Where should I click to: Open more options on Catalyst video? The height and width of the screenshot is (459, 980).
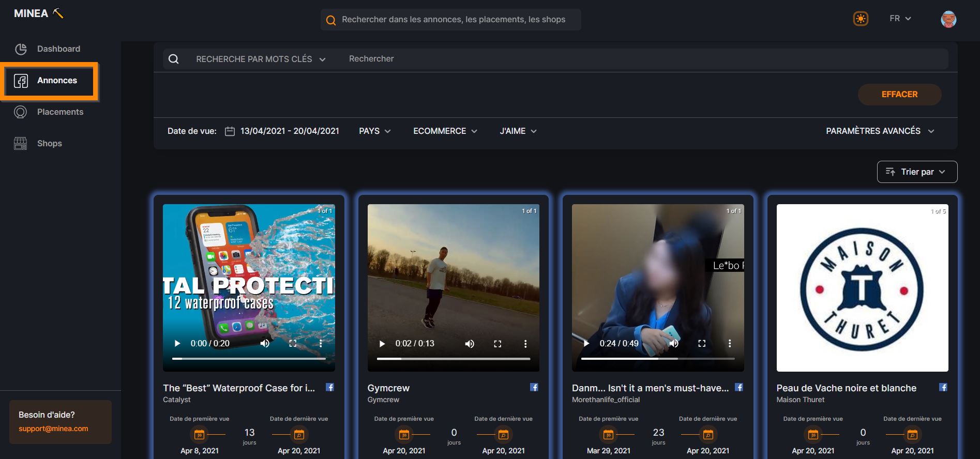click(321, 343)
